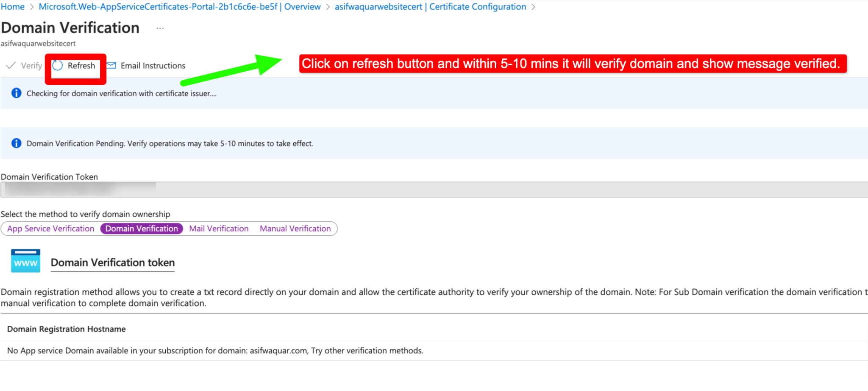Open the AppServiceCertificates Overview breadcrumb link
868x391 pixels.
tap(179, 7)
